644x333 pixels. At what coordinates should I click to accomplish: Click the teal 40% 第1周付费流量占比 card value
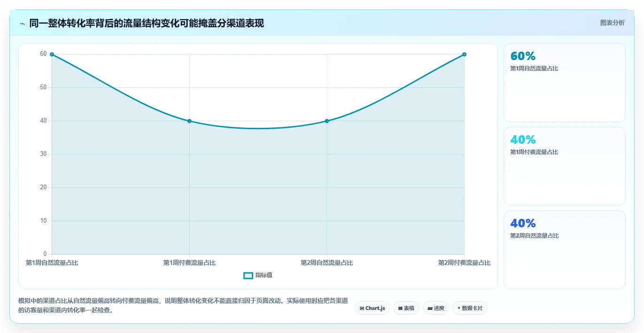tap(523, 140)
